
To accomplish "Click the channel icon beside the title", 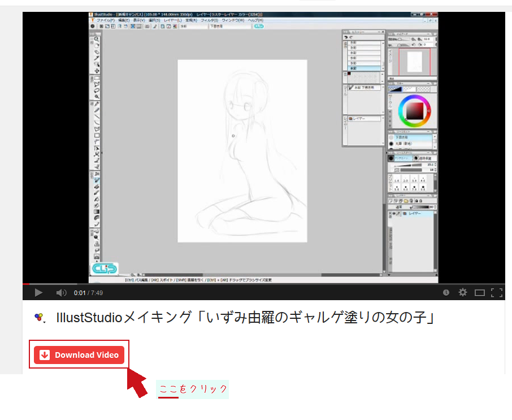I will coord(38,317).
